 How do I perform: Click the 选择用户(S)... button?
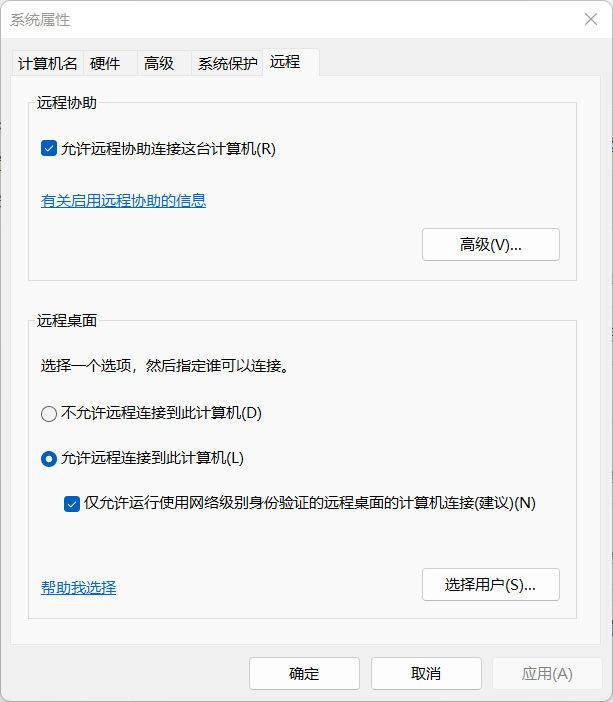pyautogui.click(x=490, y=585)
